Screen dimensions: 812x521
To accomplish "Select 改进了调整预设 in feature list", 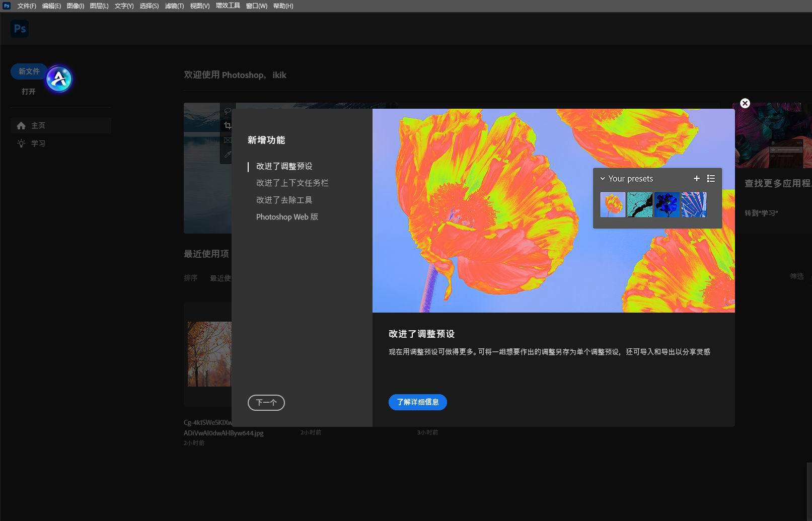I will [x=284, y=166].
